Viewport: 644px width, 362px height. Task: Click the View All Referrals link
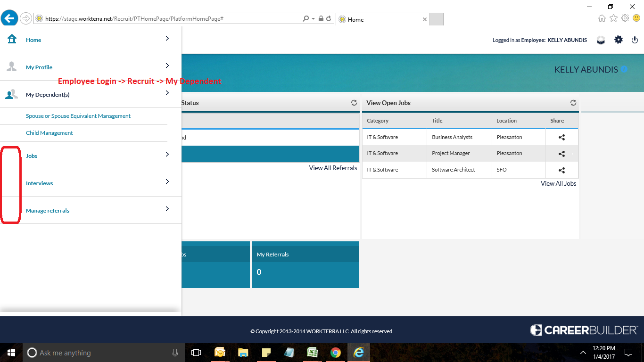tap(333, 168)
